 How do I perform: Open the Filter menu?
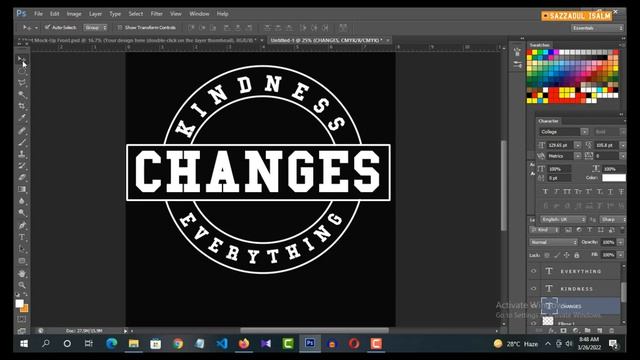(x=156, y=13)
